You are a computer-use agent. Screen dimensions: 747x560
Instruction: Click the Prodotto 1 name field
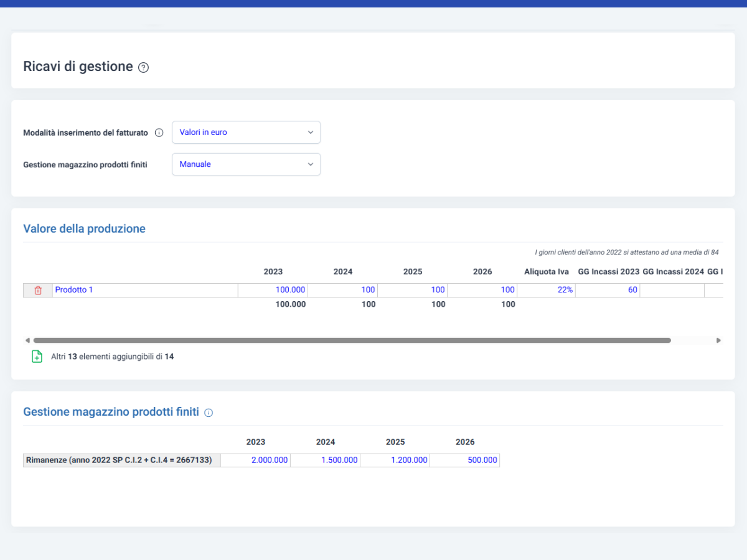tap(145, 290)
